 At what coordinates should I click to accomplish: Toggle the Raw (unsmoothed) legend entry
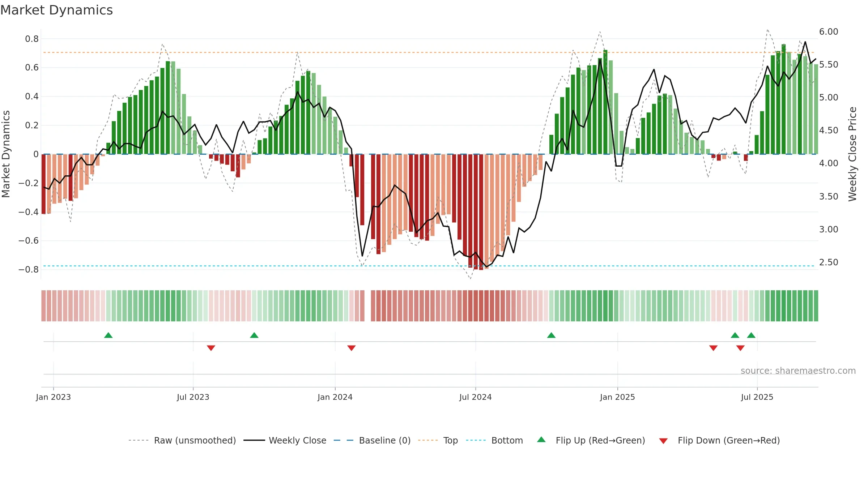click(182, 440)
